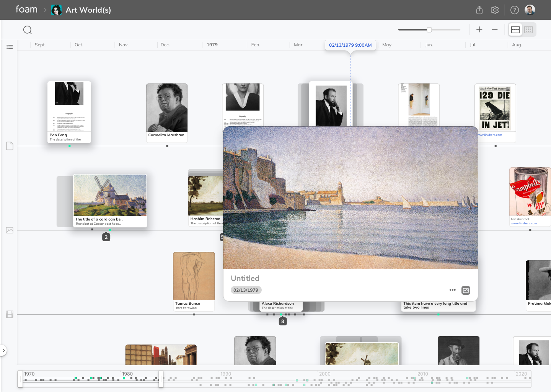Jump to Dec. on the month ruler
The width and height of the screenshot is (551, 392).
click(x=165, y=45)
